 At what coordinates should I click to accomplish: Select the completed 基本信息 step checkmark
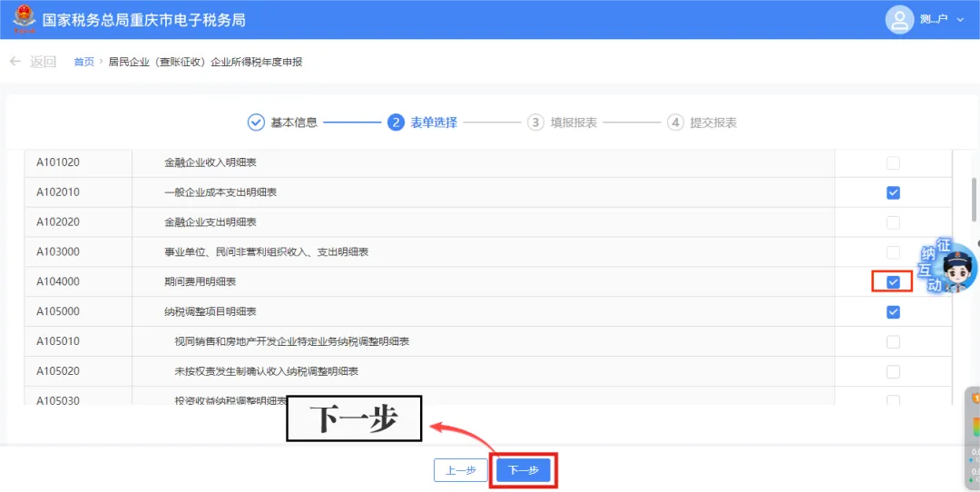(256, 123)
